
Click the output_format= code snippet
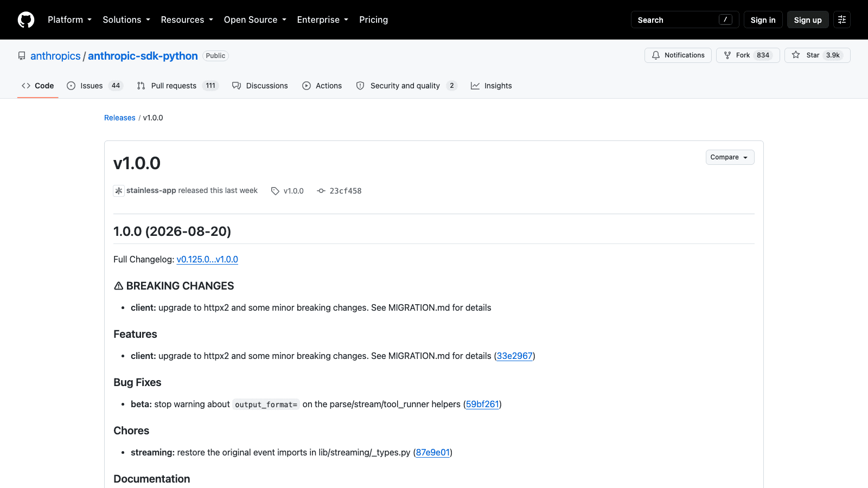pyautogui.click(x=266, y=404)
